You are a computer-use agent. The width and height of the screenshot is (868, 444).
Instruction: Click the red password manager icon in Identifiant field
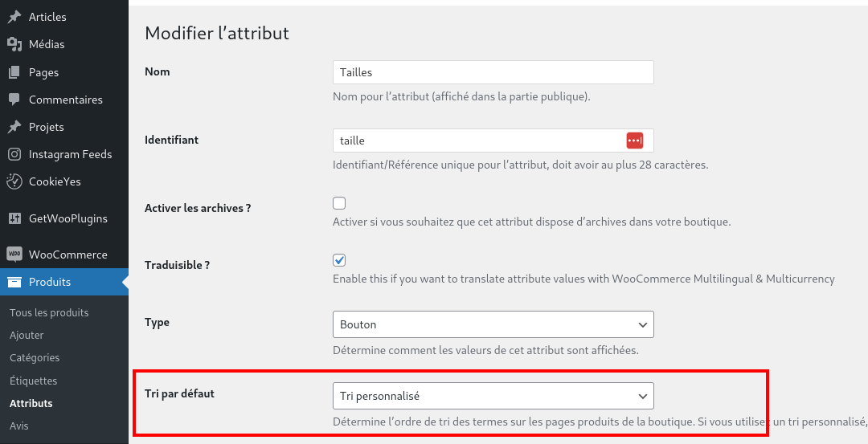click(634, 141)
